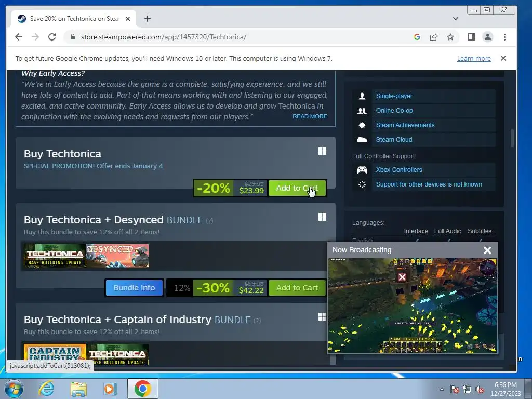Open the muted volume tray icon

click(x=480, y=389)
